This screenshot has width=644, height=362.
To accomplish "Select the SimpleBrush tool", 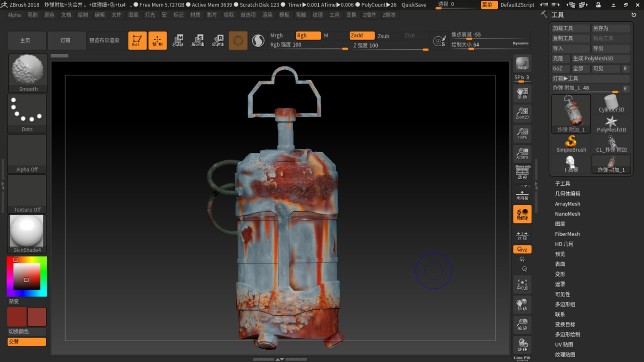I will pyautogui.click(x=571, y=144).
